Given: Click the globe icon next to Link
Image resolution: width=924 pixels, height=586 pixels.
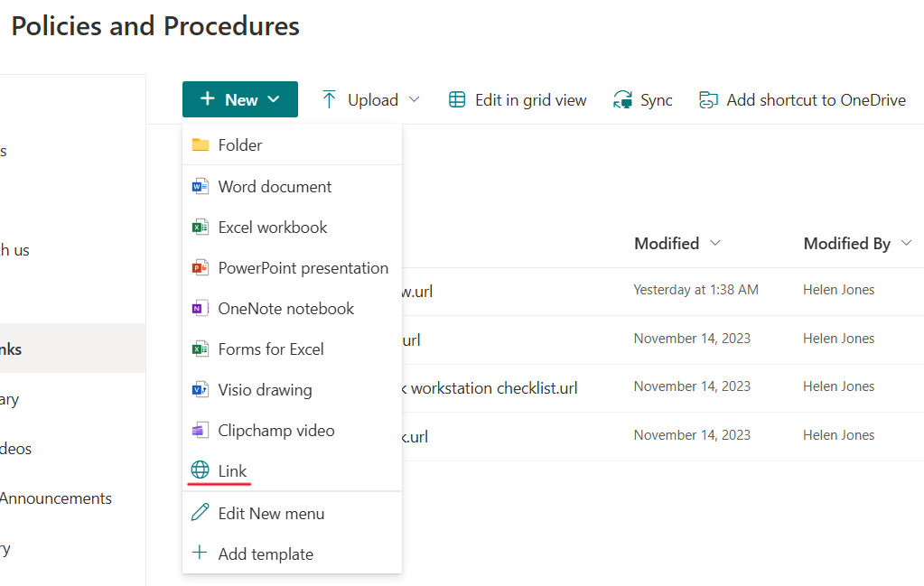Looking at the screenshot, I should 201,470.
